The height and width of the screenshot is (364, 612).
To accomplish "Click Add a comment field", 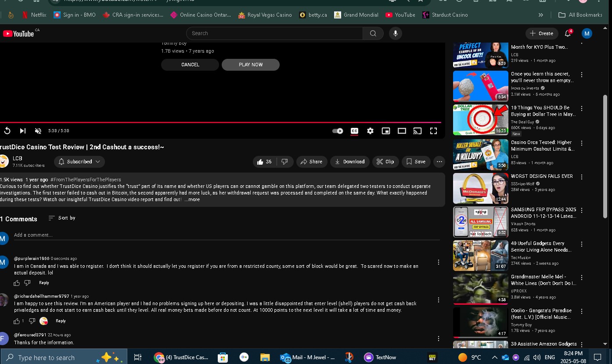I will coord(227,235).
